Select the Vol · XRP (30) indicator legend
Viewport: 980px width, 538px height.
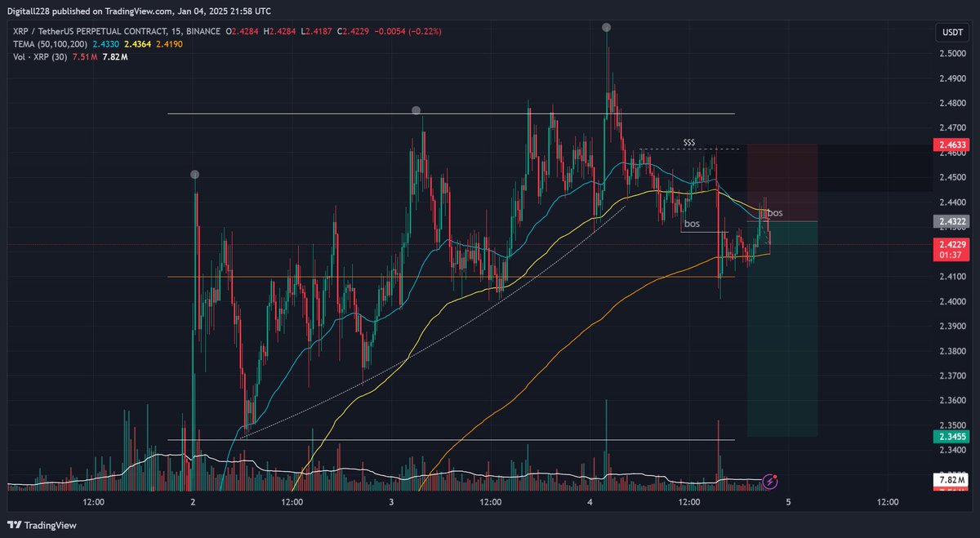[38, 56]
